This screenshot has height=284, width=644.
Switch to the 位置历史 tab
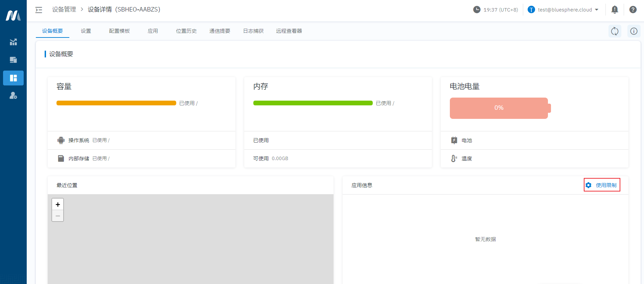pos(186,31)
